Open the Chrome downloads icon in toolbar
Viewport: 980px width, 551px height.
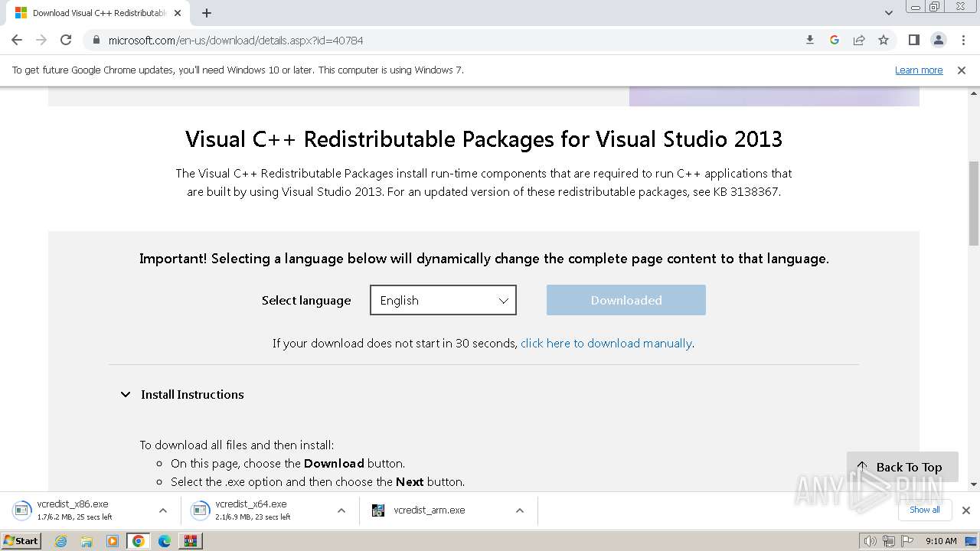810,40
